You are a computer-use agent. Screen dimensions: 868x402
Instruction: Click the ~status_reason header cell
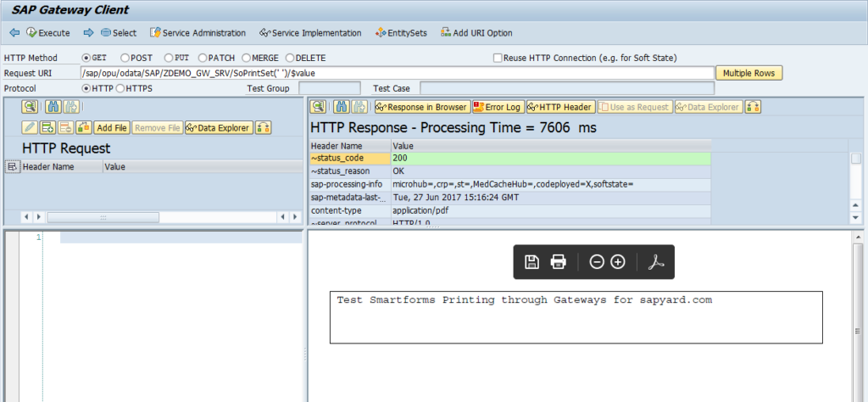[x=350, y=171]
